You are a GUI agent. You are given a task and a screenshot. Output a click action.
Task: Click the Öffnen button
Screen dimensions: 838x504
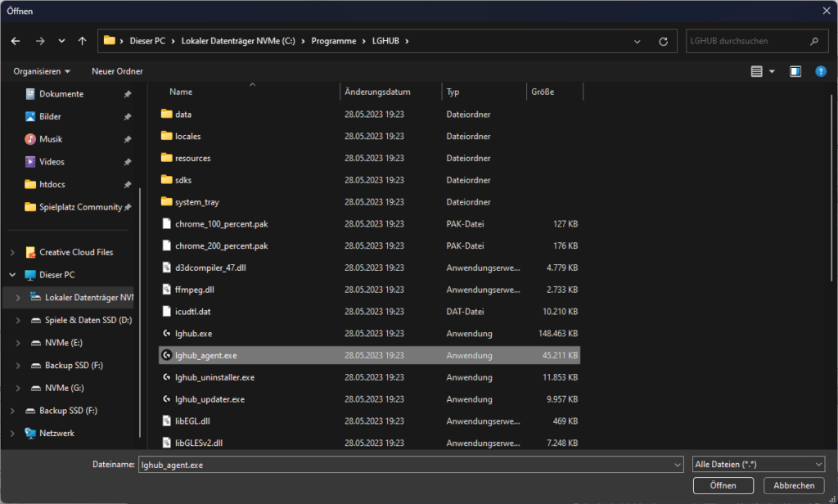click(723, 485)
